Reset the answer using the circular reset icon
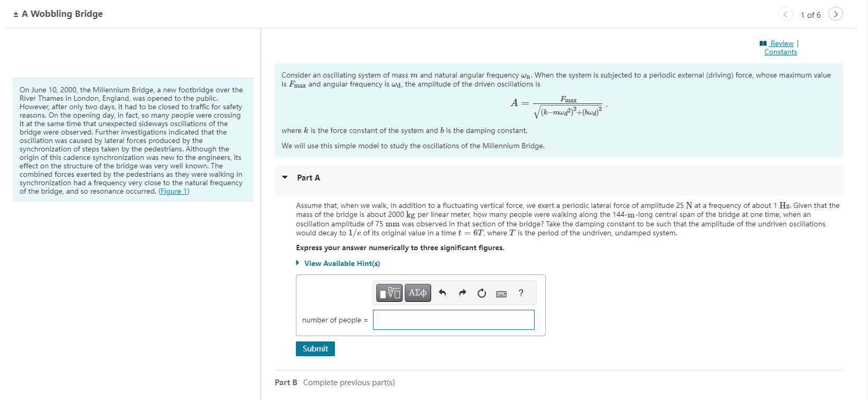The width and height of the screenshot is (868, 400). pos(481,292)
